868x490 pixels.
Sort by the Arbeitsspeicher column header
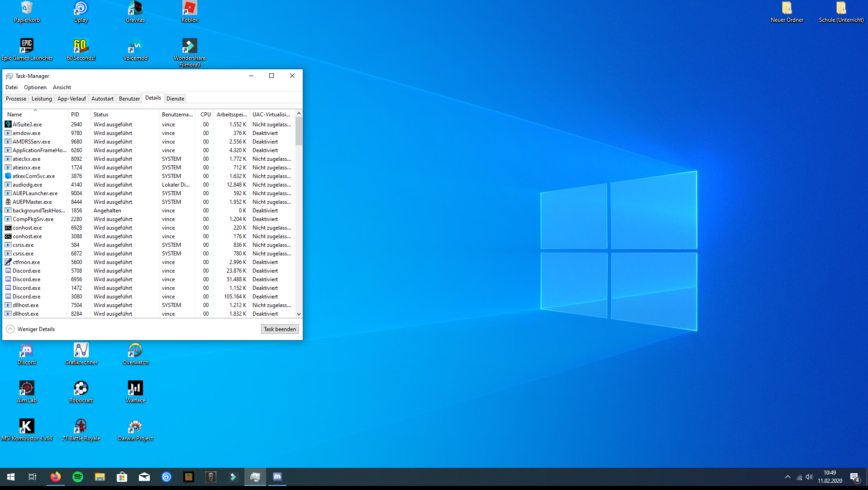(x=231, y=115)
